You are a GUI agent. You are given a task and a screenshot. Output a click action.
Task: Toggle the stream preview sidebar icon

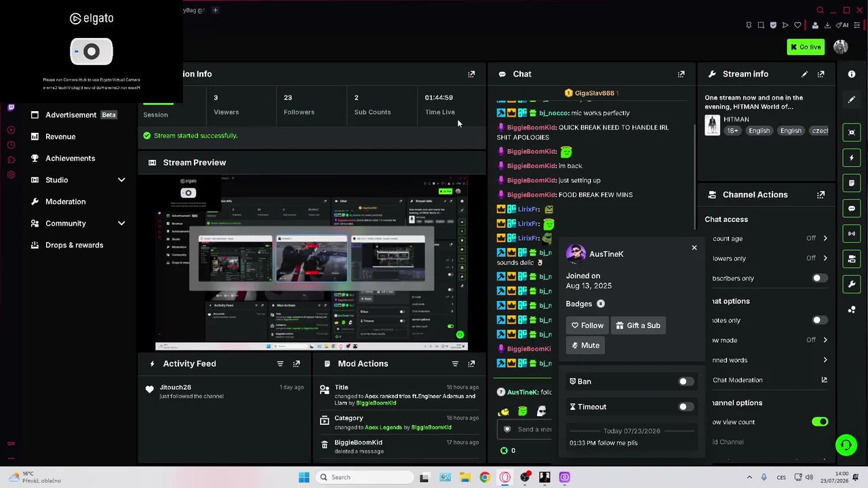pyautogui.click(x=852, y=132)
